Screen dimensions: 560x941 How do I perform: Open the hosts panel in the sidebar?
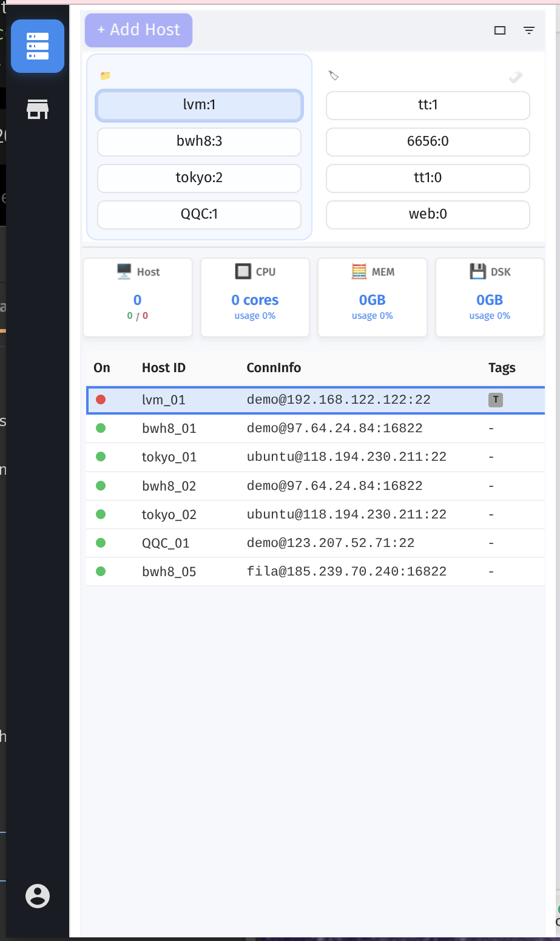click(x=38, y=46)
